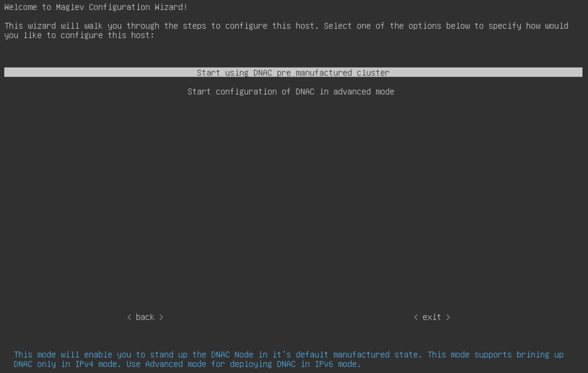The image size is (588, 373).
Task: Exit the Maglev Configuration Wizard
Action: coord(432,317)
